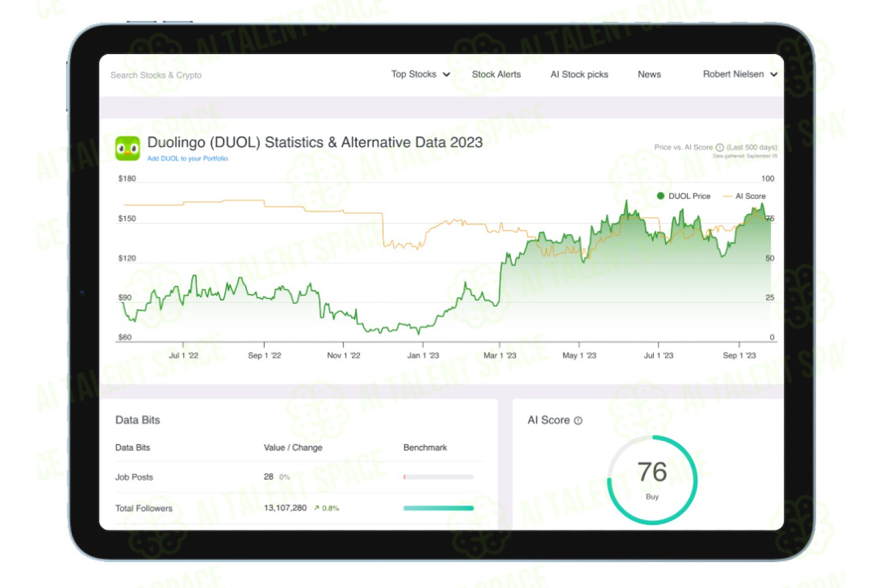Click the Total Followers row label
The image size is (882, 588).
(x=144, y=508)
